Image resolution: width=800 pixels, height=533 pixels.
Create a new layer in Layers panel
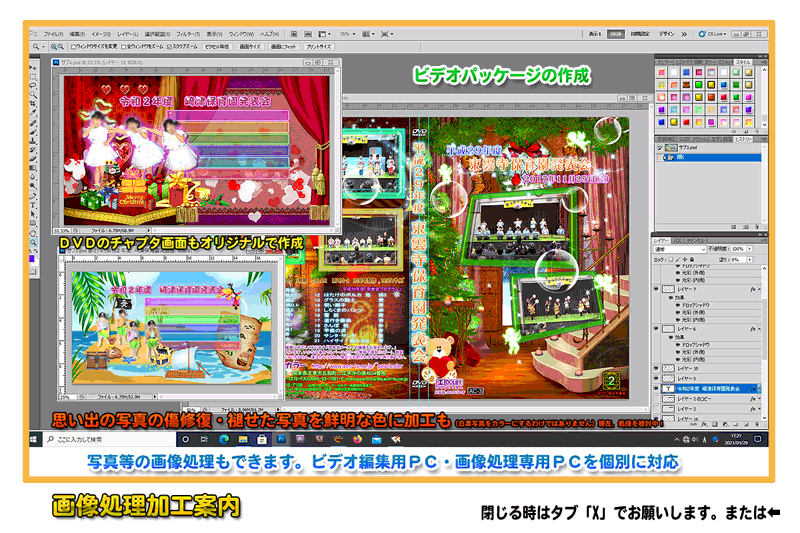tap(746, 424)
